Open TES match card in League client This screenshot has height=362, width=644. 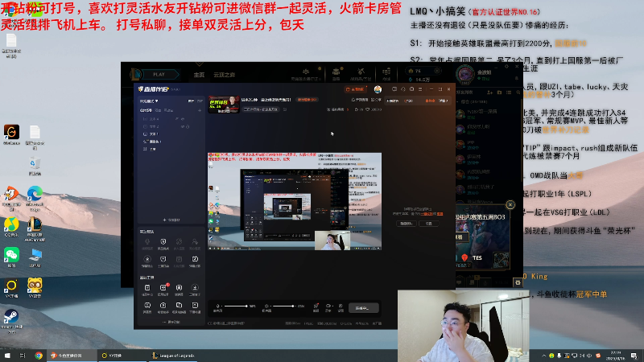483,239
